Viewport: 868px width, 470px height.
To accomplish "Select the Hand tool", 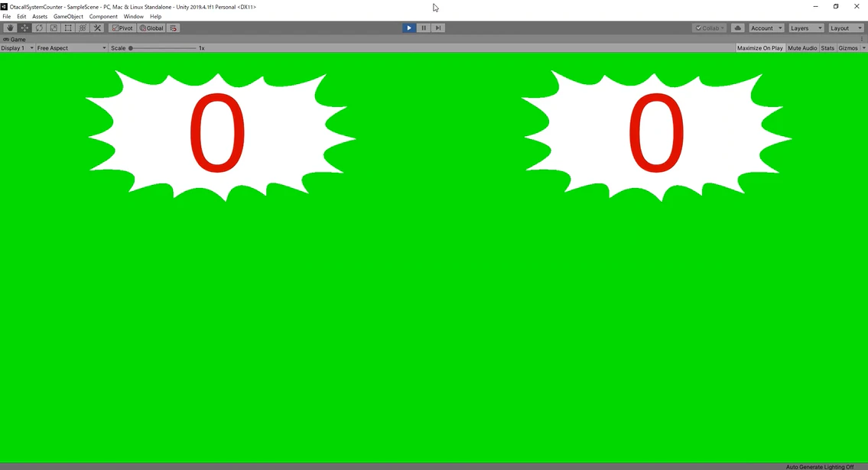I will click(10, 28).
